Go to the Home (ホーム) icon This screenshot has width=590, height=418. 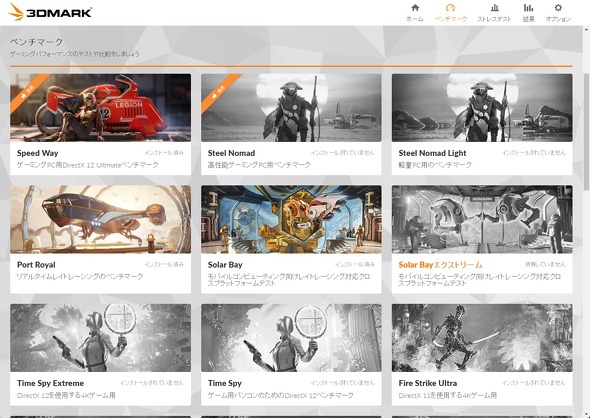415,8
